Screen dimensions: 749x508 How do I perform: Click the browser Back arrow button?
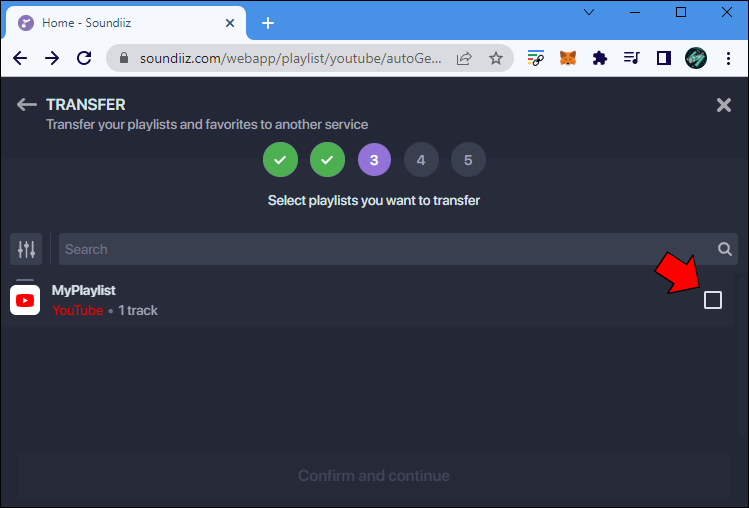coord(20,58)
